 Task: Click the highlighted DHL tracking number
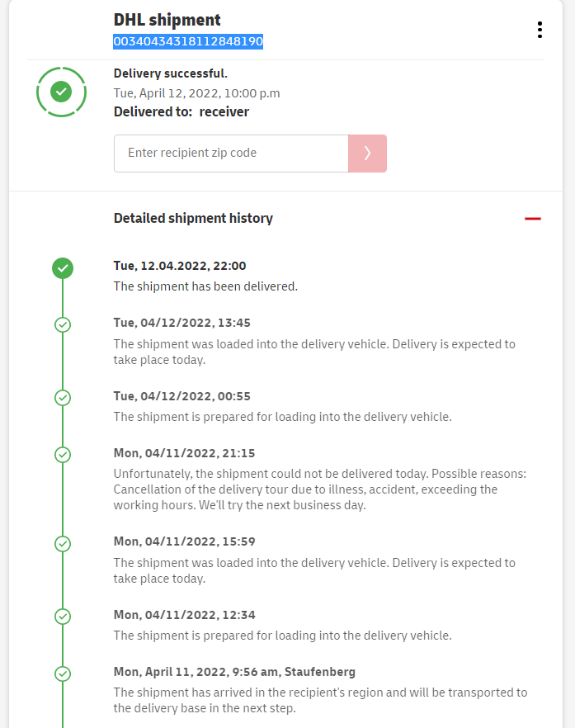click(188, 41)
